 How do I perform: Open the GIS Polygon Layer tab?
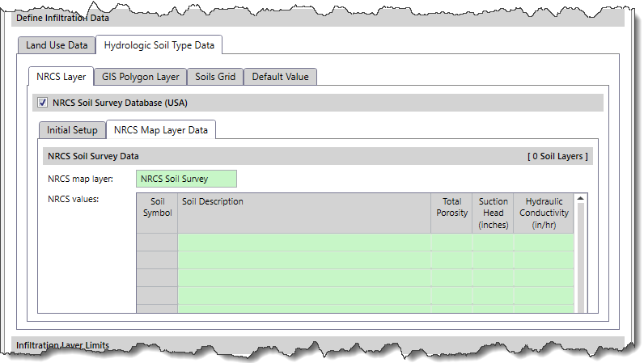click(x=141, y=77)
